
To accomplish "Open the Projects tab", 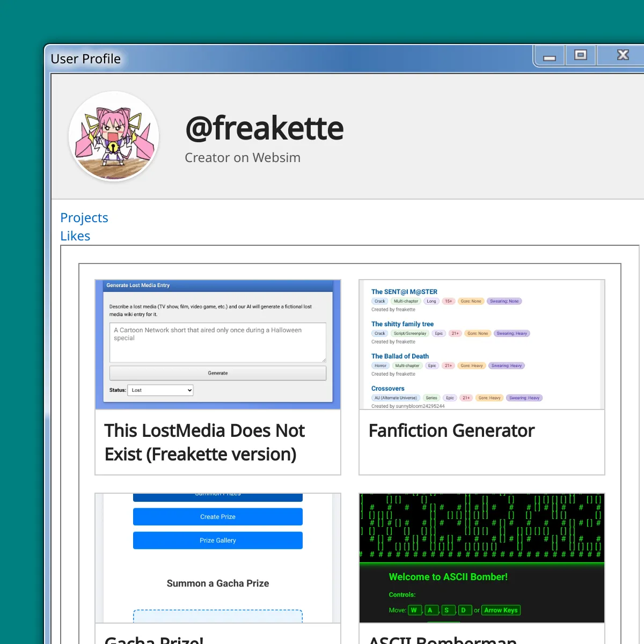I will point(84,218).
